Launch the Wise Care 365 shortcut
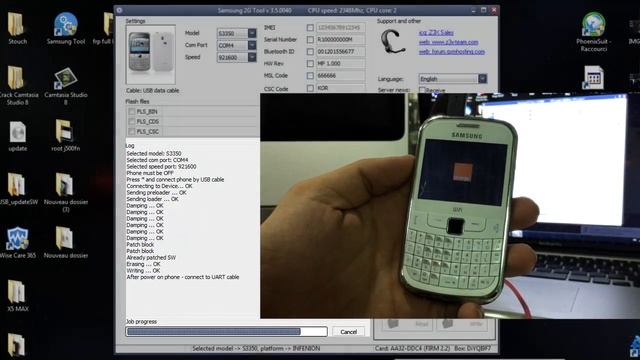This screenshot has width=640, height=360. pyautogui.click(x=17, y=242)
